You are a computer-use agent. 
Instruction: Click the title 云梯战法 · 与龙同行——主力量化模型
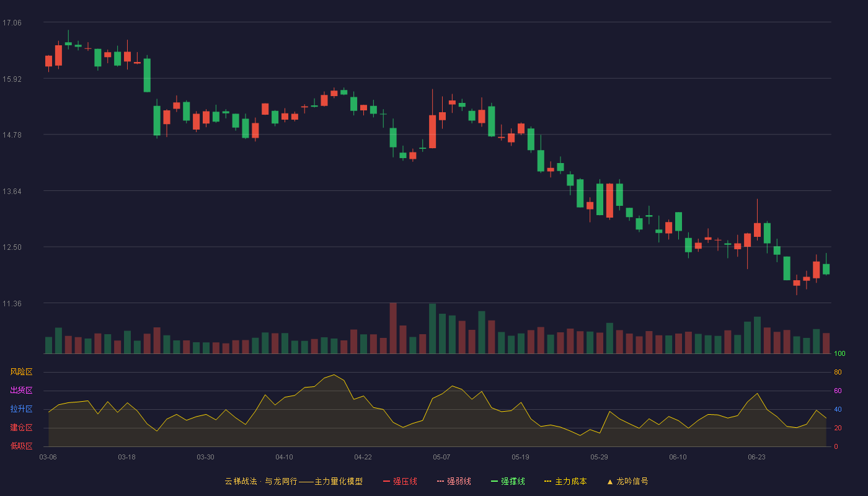pyautogui.click(x=293, y=481)
